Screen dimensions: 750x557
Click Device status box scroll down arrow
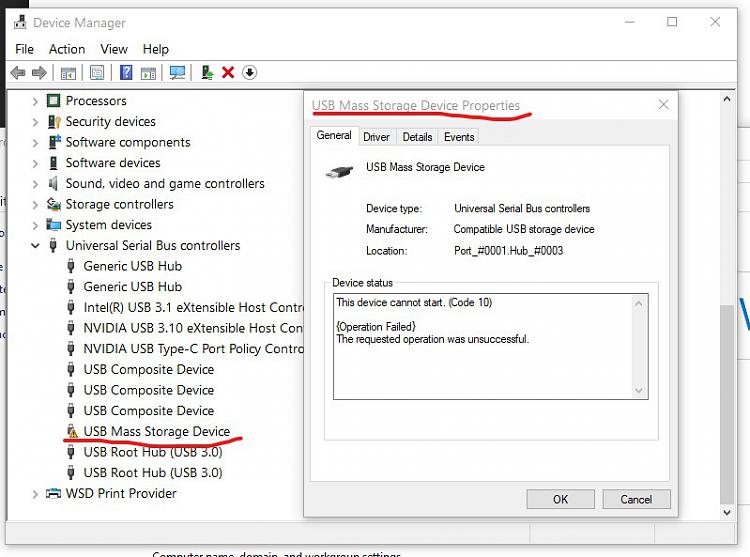pos(639,391)
